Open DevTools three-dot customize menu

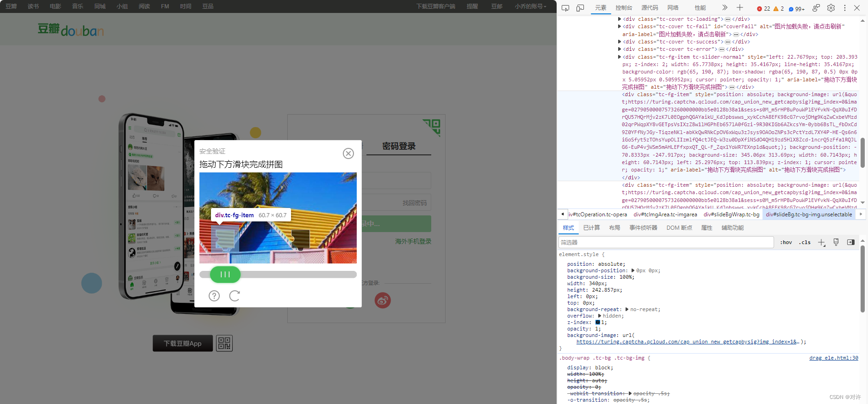tap(845, 8)
